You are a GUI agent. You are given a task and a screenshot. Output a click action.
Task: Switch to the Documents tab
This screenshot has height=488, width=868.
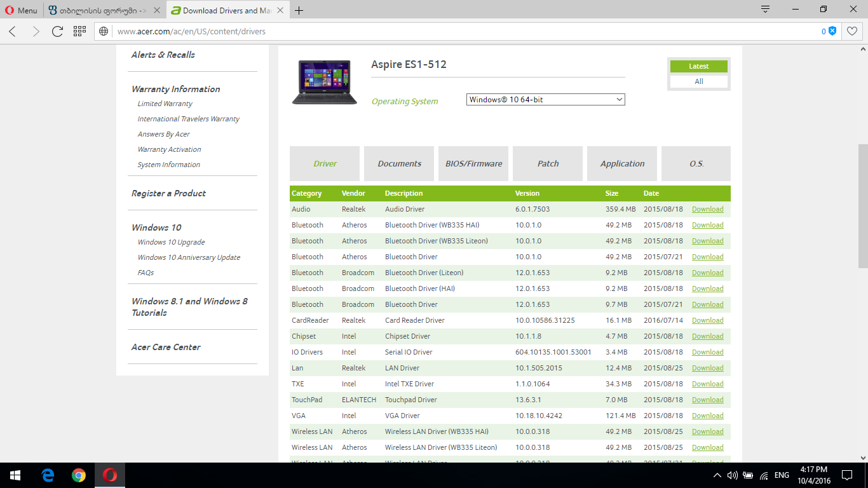click(399, 163)
